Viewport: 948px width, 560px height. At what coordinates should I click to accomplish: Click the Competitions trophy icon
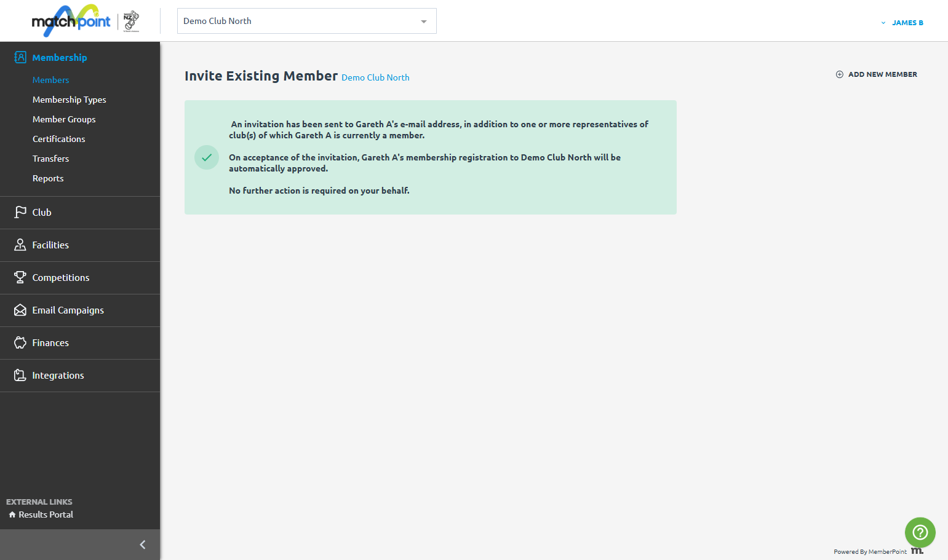pyautogui.click(x=20, y=277)
